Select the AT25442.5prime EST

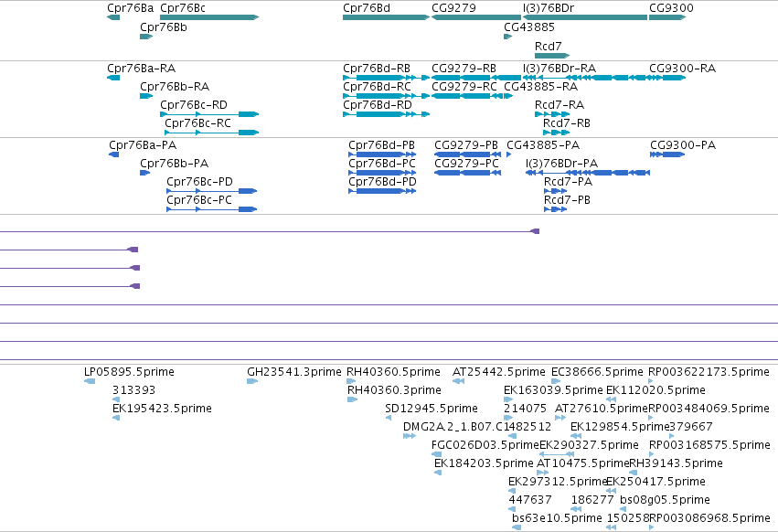click(x=458, y=381)
